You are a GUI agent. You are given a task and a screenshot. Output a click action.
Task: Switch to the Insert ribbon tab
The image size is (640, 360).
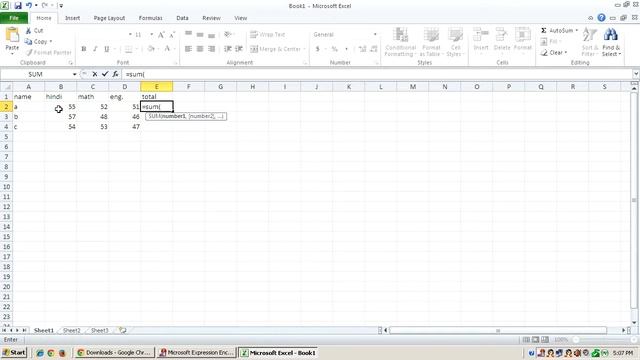tap(72, 18)
